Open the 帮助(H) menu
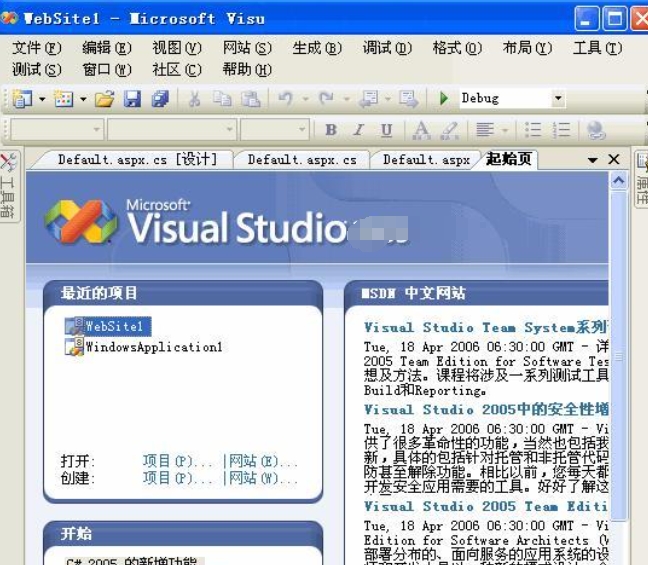This screenshot has height=565, width=648. coord(247,69)
